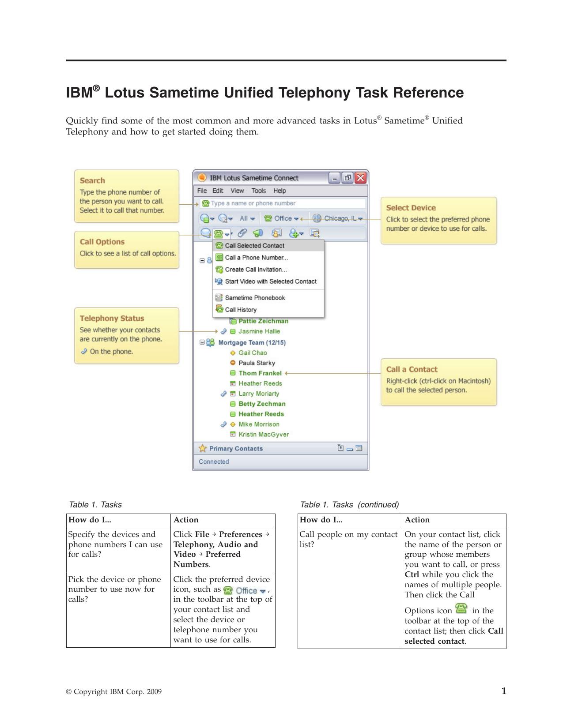Click the orange do-not-disturb icon by Paula Starky
563x728 pixels.
[233, 363]
